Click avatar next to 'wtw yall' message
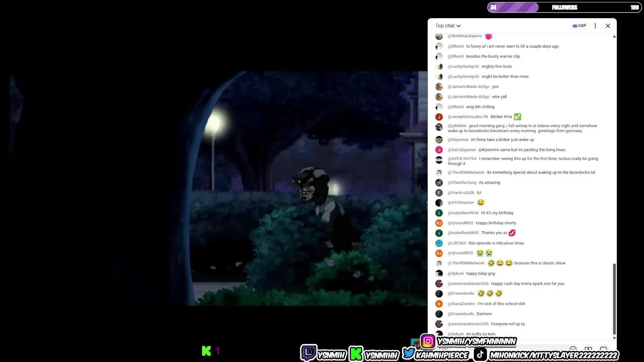The image size is (644, 362). click(439, 97)
